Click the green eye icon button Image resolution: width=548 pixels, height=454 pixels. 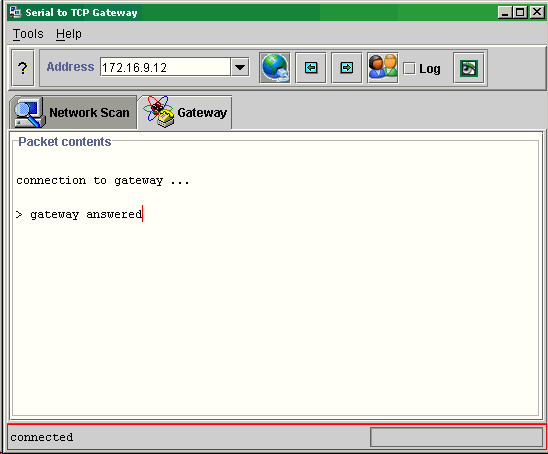469,68
